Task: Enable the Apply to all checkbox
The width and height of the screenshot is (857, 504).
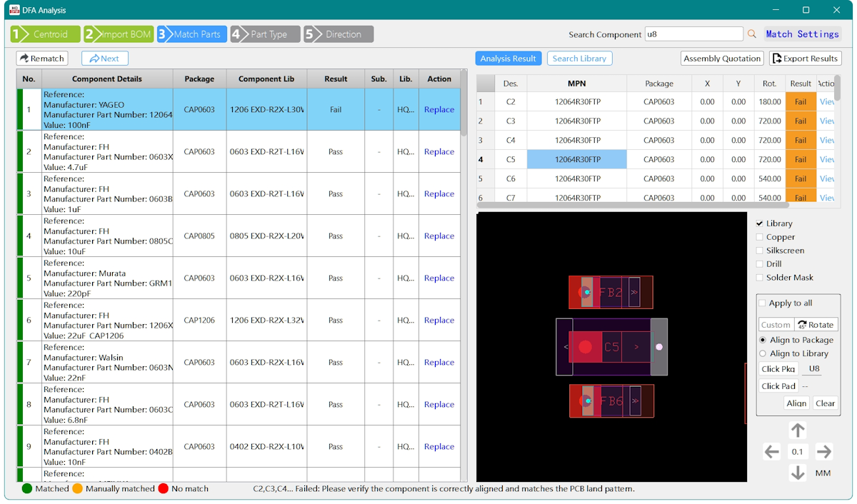Action: pos(762,303)
